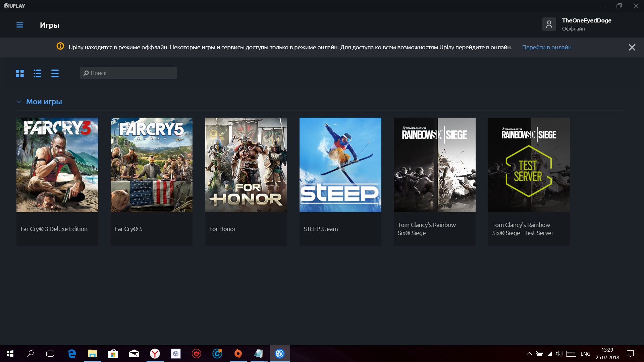Open For Honor cover art
The height and width of the screenshot is (362, 644).
coord(246,165)
